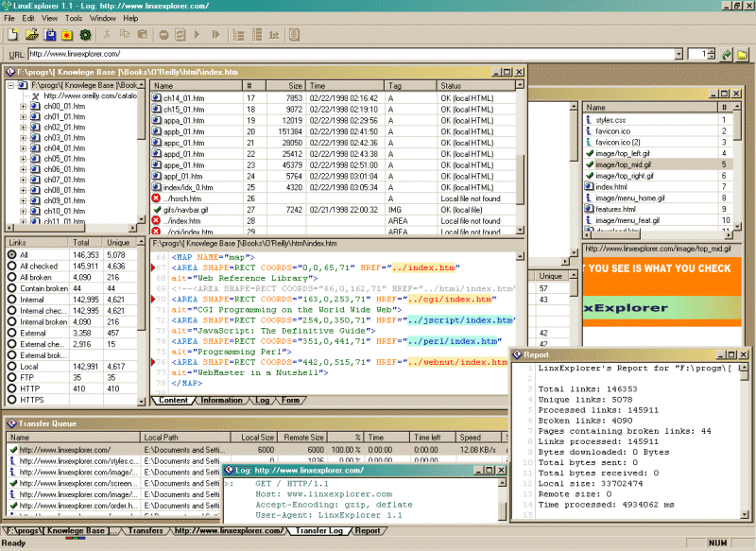The image size is (756, 551).
Task: Click the yellow folder with red star icon
Action: (x=67, y=35)
